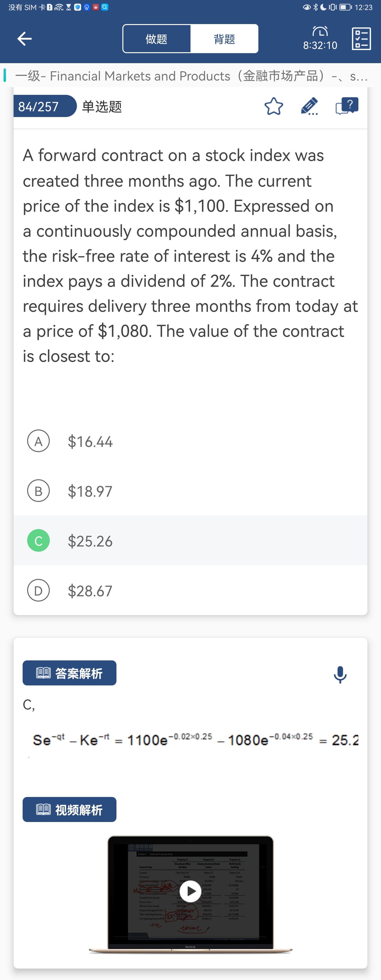Tap the 视频解析 button
This screenshot has width=381, height=980.
70,810
